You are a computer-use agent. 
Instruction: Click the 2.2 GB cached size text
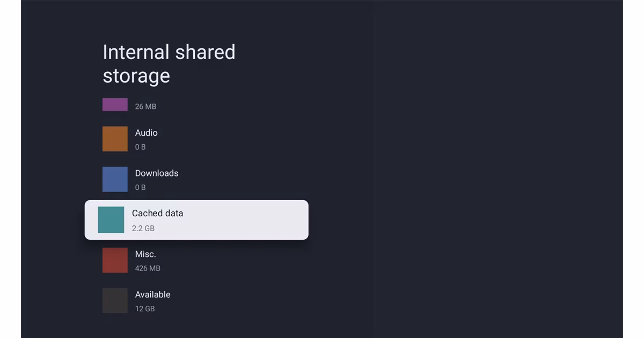click(143, 229)
